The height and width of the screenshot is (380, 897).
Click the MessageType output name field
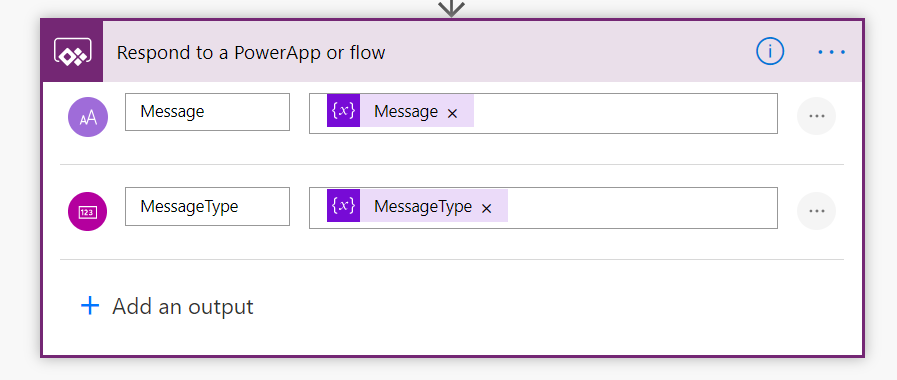point(208,207)
